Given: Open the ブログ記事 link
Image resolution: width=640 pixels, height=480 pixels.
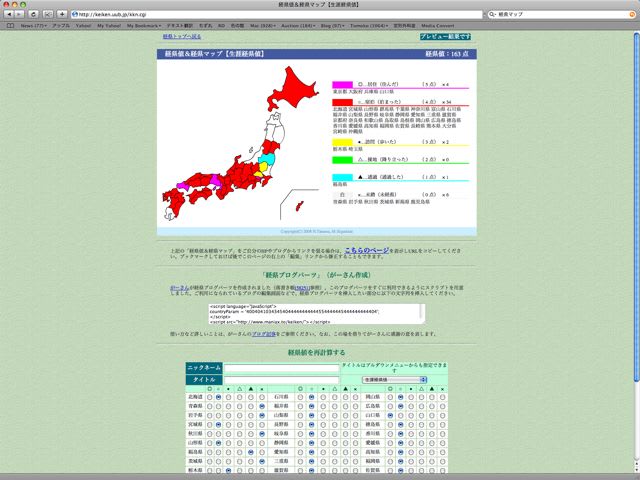Looking at the screenshot, I should click(x=264, y=334).
